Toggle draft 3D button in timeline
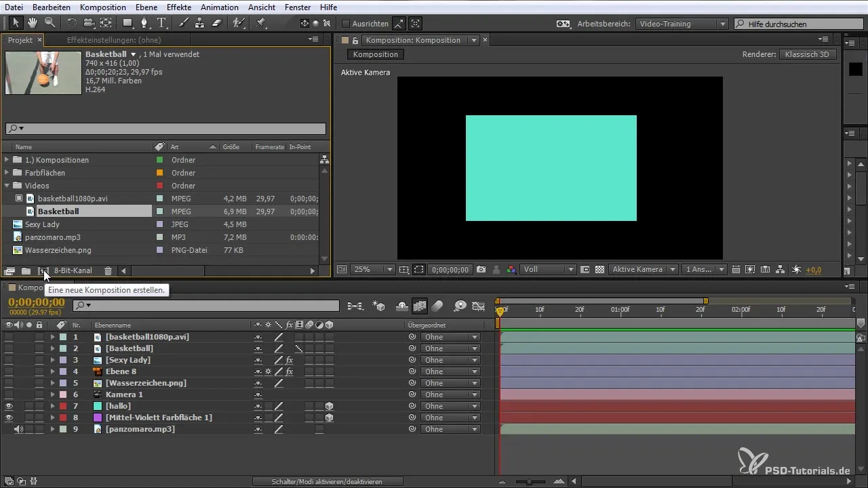 point(379,306)
